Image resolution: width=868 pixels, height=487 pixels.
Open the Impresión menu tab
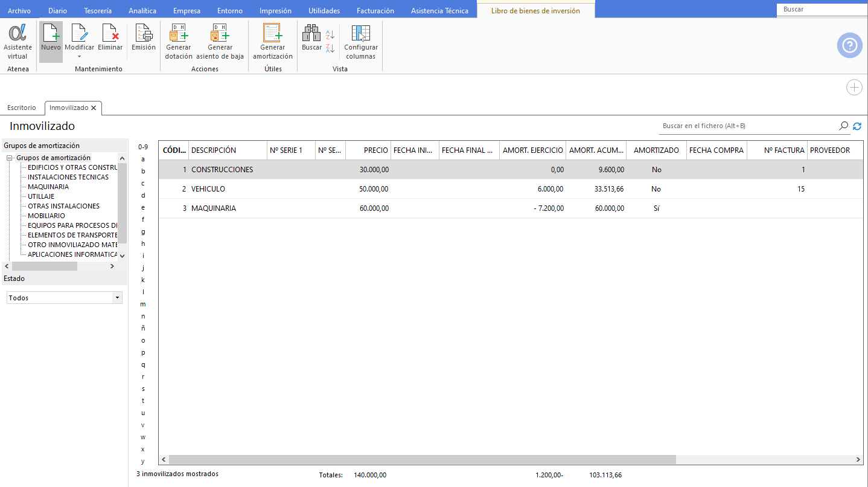[275, 11]
